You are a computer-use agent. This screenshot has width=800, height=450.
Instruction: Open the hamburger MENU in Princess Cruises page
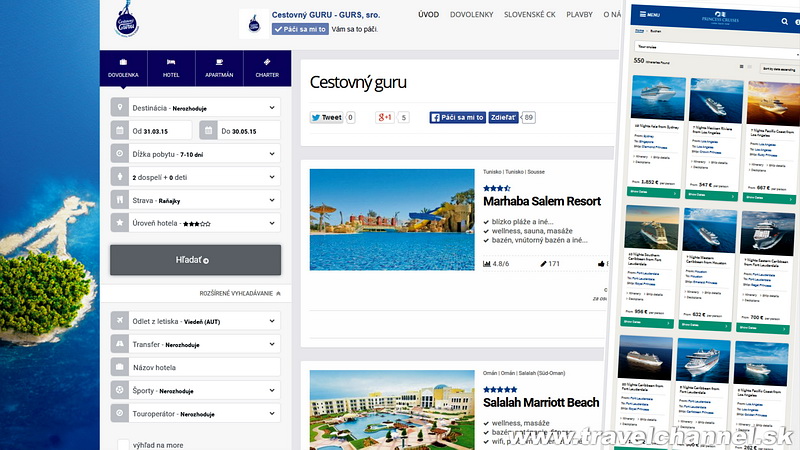pos(649,15)
